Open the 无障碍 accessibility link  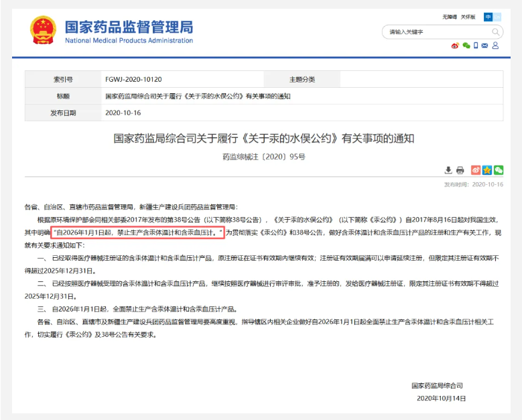pos(450,17)
